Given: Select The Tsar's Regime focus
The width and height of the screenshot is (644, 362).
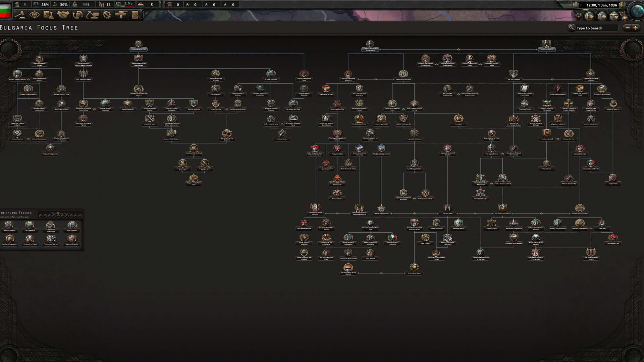Looking at the screenshot, I should [514, 75].
